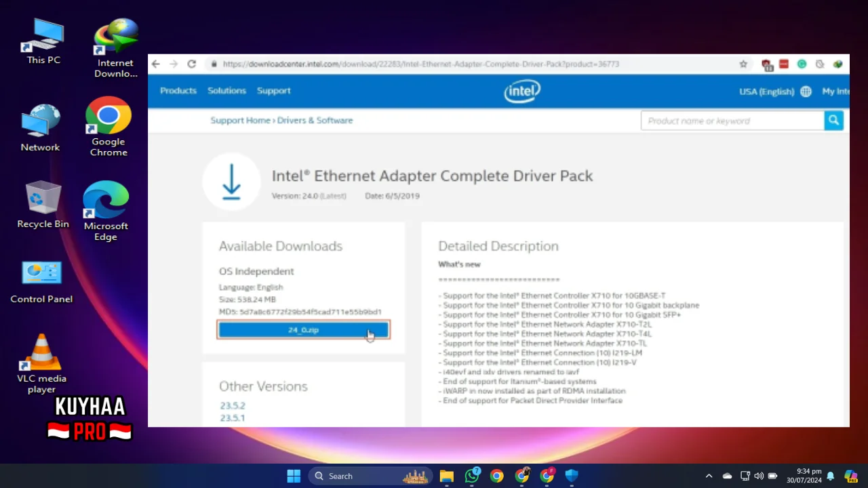Open This PC desktop icon

[x=43, y=42]
